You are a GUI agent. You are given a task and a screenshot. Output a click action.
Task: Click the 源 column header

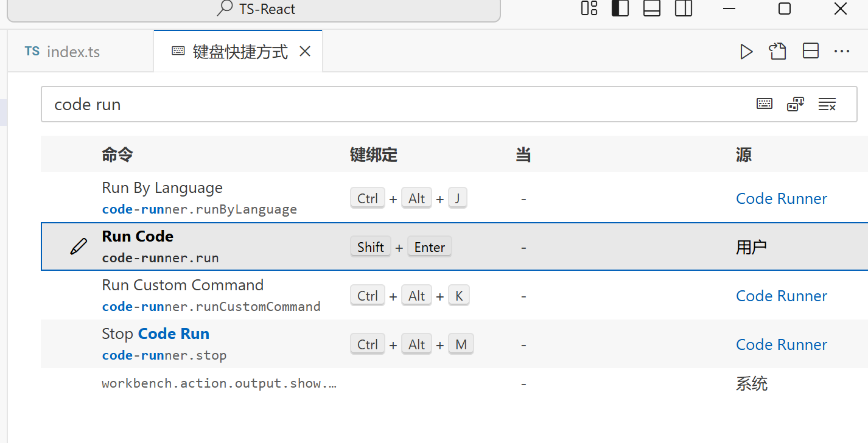coord(744,155)
